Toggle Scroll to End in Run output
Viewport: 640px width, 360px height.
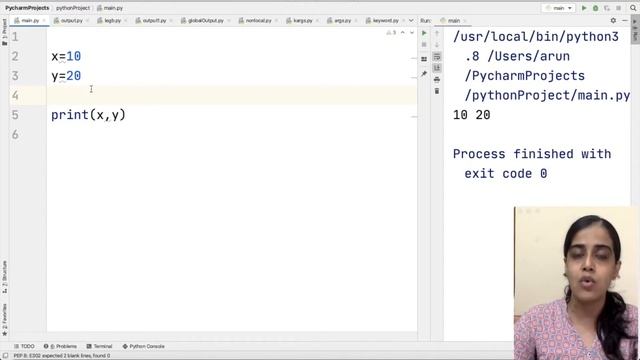[x=437, y=68]
